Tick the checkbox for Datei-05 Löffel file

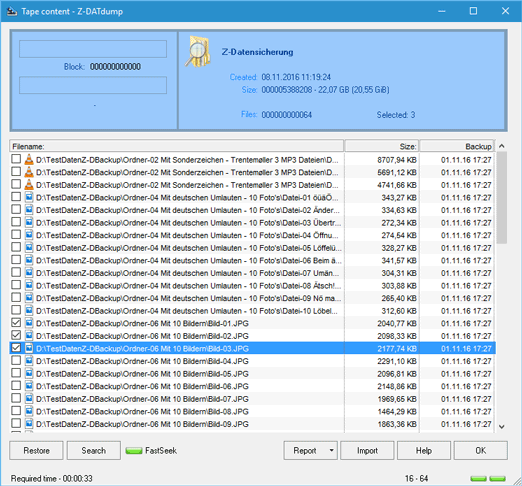16,247
